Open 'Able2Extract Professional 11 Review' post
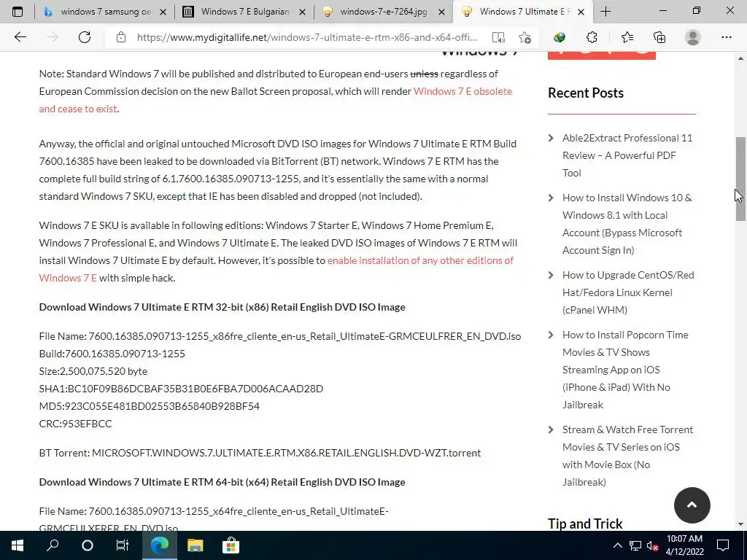The width and height of the screenshot is (747, 560). [x=627, y=155]
